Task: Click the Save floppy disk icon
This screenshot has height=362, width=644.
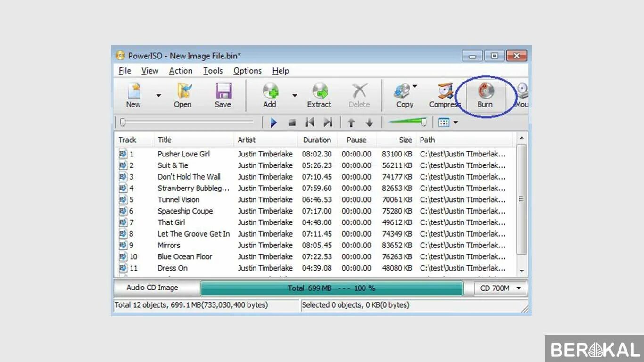Action: coord(223,90)
